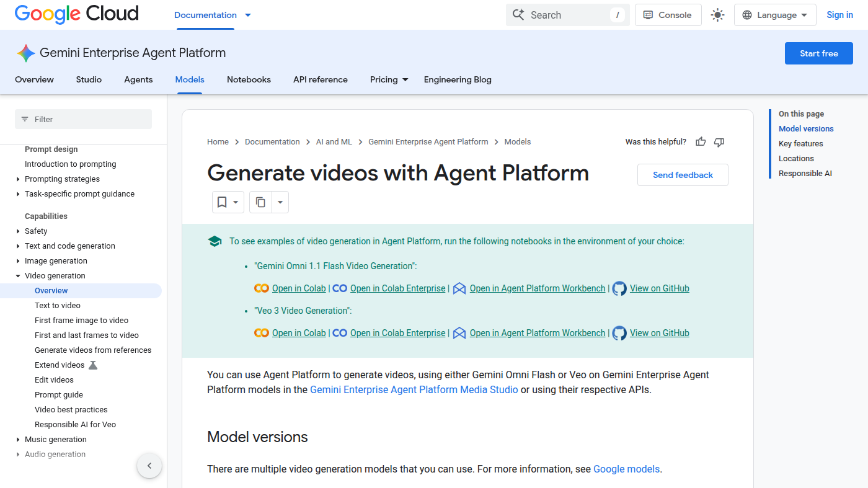
Task: Expand the Prompting strategies section
Action: click(x=18, y=179)
